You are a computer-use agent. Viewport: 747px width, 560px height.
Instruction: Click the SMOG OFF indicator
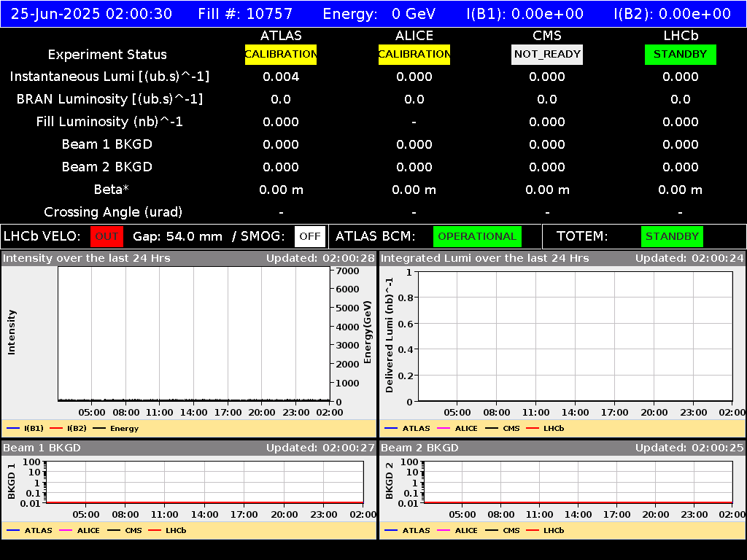pos(309,237)
